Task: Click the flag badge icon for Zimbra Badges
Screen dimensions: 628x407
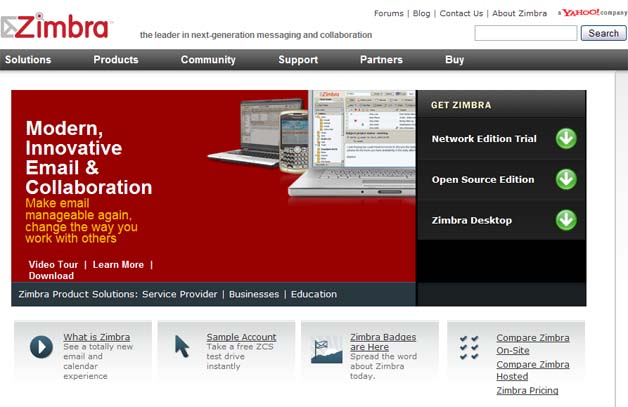Action: (x=326, y=349)
